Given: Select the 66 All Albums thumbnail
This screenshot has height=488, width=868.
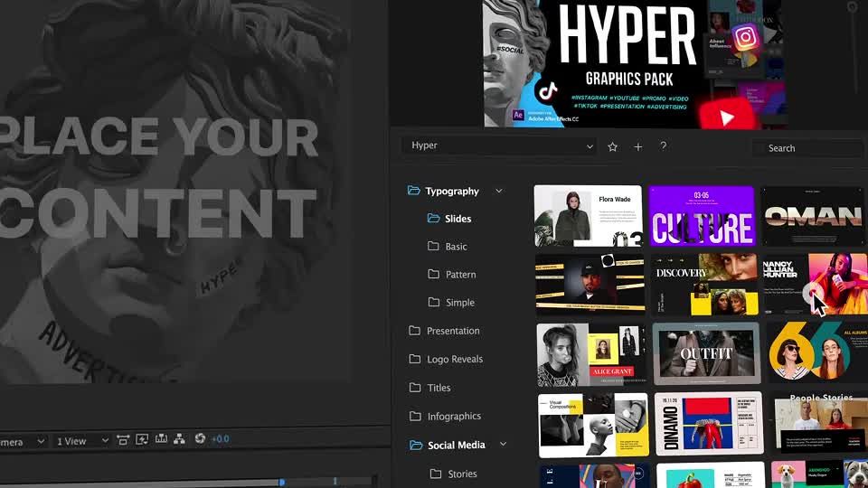Looking at the screenshot, I should pos(817,353).
